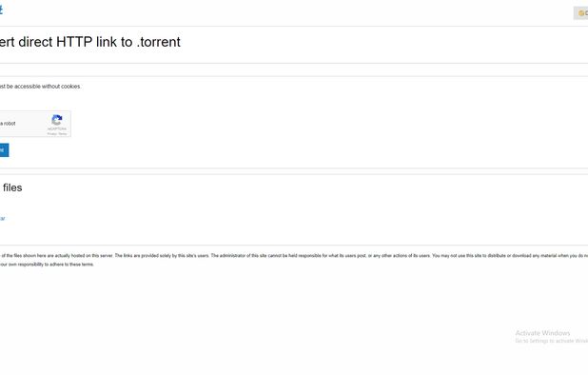Click the "own responsibility to adhere" disclaimer line
The height and width of the screenshot is (375, 588).
[x=47, y=265]
